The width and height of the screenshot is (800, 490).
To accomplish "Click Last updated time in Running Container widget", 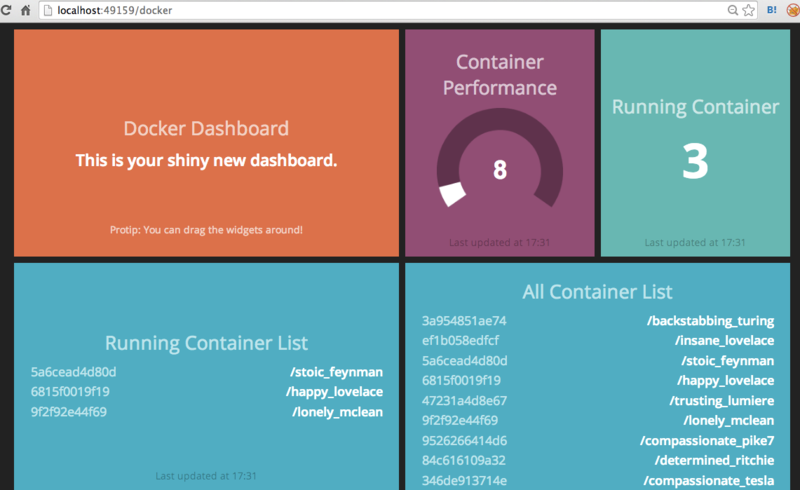I will click(x=695, y=242).
